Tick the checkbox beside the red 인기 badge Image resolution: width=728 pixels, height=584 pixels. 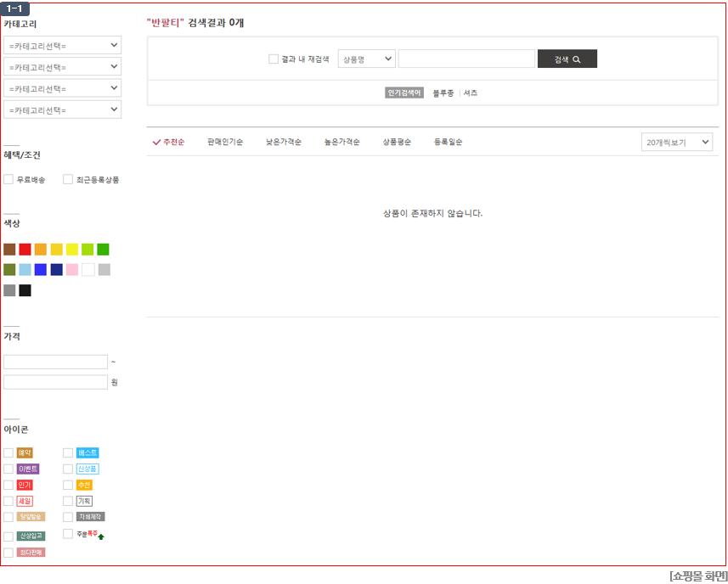click(x=8, y=486)
